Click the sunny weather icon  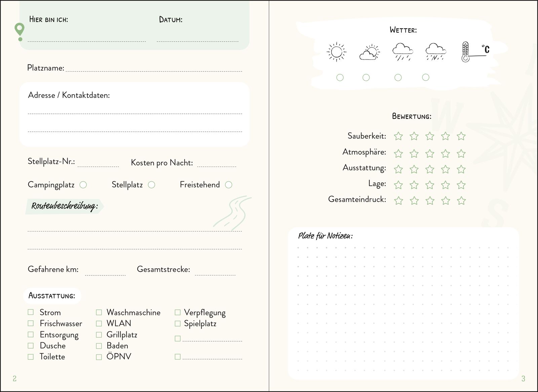tap(336, 52)
